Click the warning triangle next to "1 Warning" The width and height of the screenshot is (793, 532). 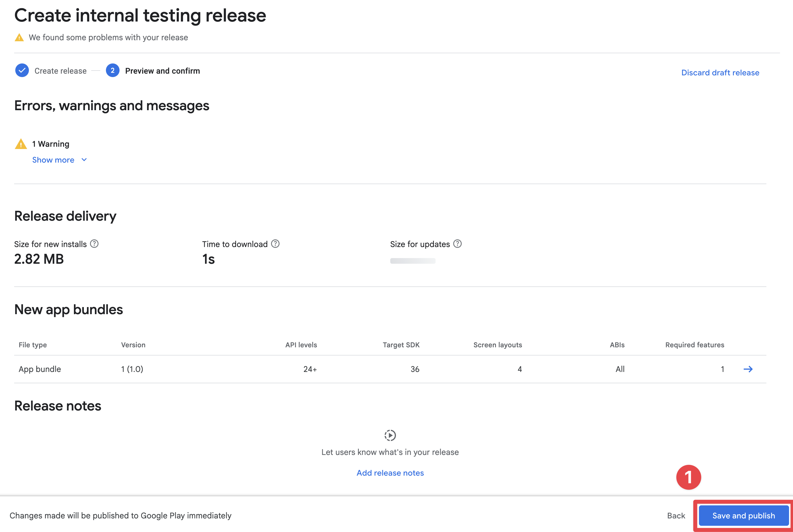click(x=21, y=144)
